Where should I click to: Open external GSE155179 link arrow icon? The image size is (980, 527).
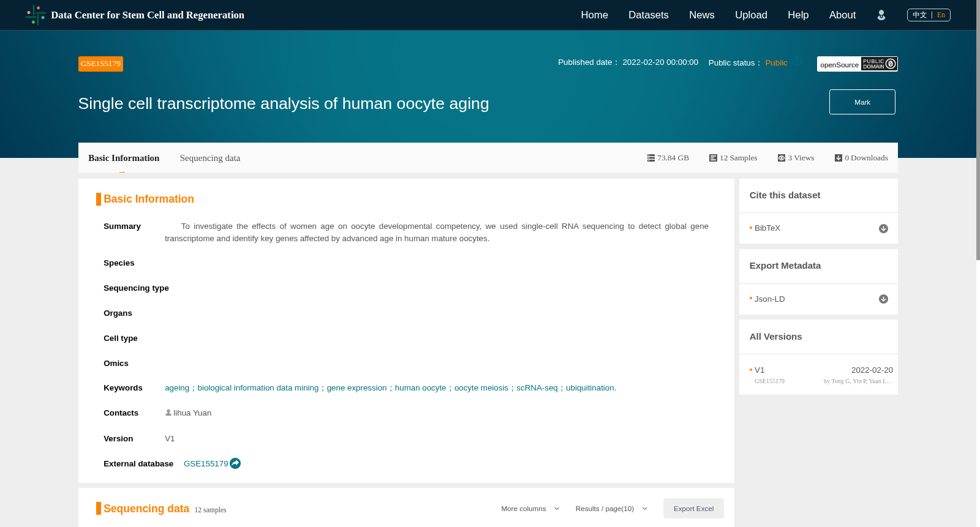tap(235, 463)
